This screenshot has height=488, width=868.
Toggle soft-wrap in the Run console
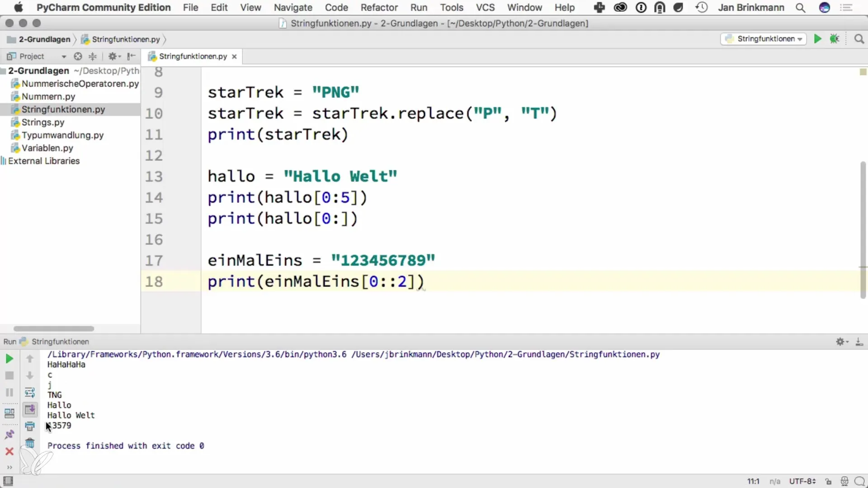[30, 392]
